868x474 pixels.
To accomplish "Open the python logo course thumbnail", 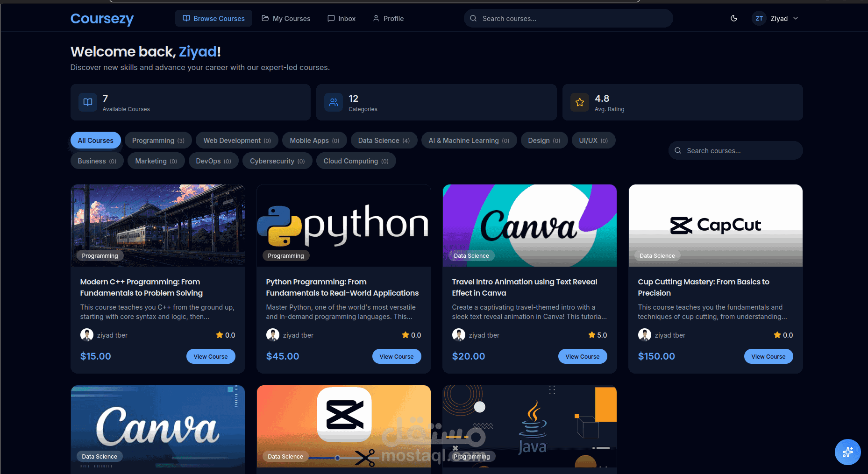I will (x=344, y=225).
